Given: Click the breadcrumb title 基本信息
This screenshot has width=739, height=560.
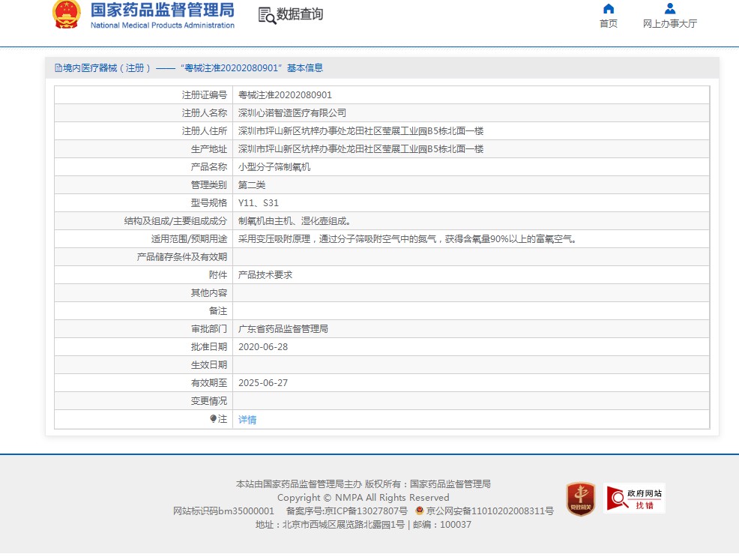Looking at the screenshot, I should coord(305,68).
